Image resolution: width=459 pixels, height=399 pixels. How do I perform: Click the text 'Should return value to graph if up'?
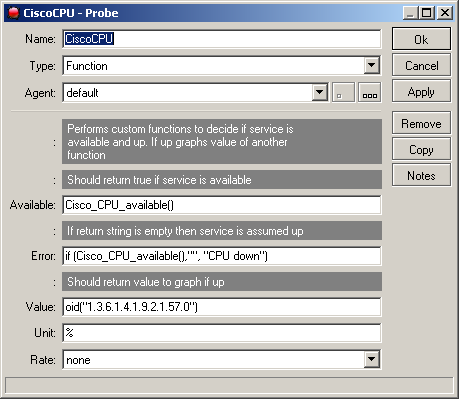coord(146,282)
